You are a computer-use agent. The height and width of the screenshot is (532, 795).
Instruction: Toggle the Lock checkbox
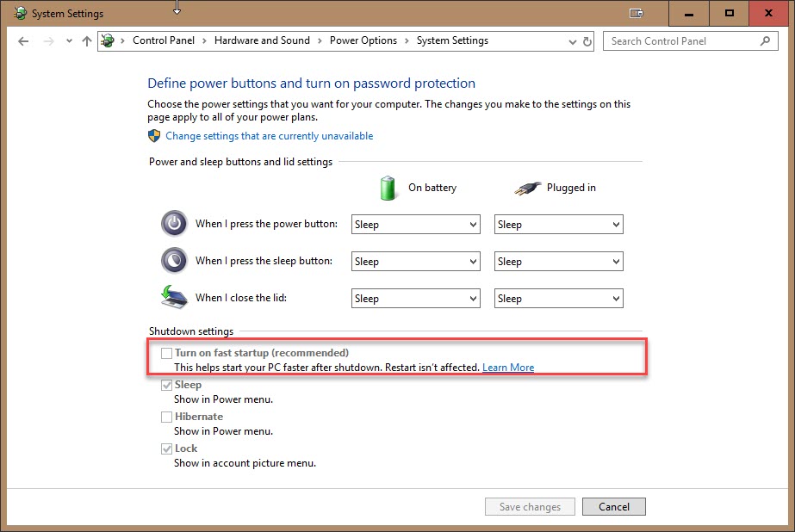click(166, 448)
